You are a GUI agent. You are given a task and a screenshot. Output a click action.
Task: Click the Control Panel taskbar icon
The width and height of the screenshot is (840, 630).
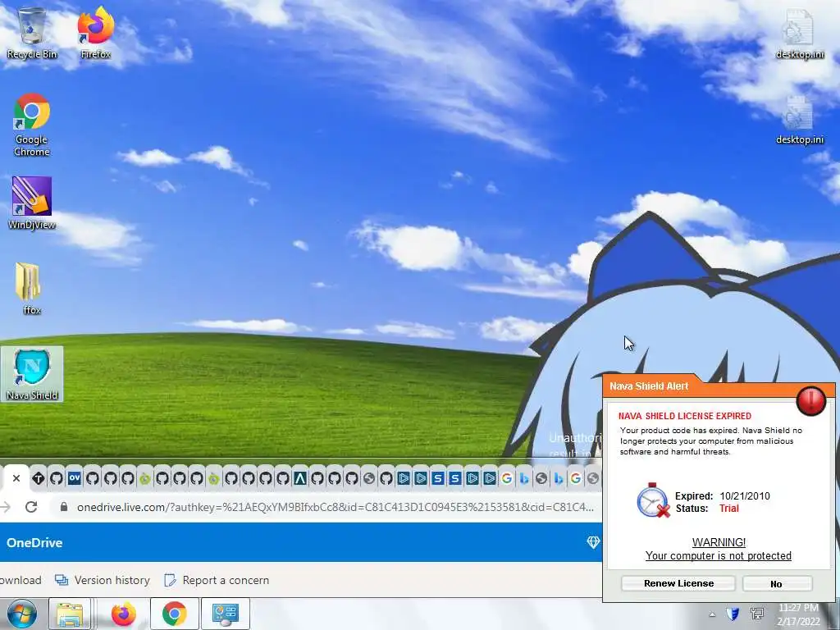(225, 614)
